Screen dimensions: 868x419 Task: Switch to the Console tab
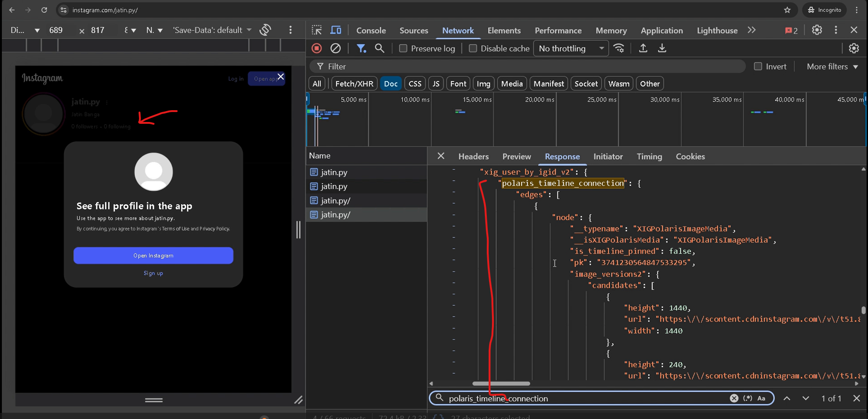click(371, 31)
